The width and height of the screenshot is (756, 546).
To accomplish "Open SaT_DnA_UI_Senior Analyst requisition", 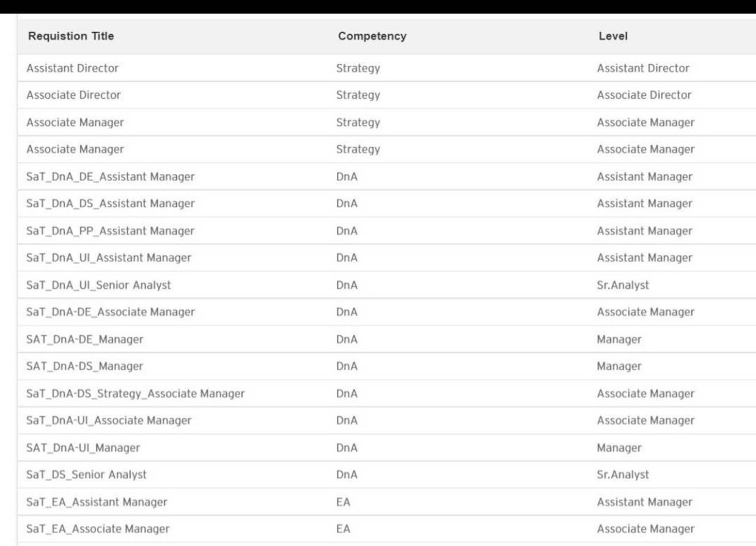I will 99,285.
